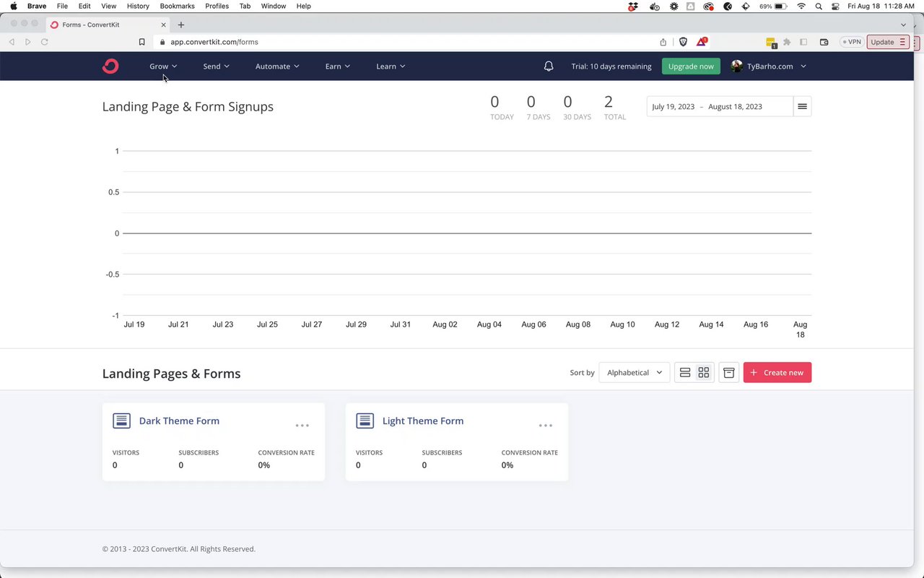Click the Light Theme Form icon

(x=365, y=420)
